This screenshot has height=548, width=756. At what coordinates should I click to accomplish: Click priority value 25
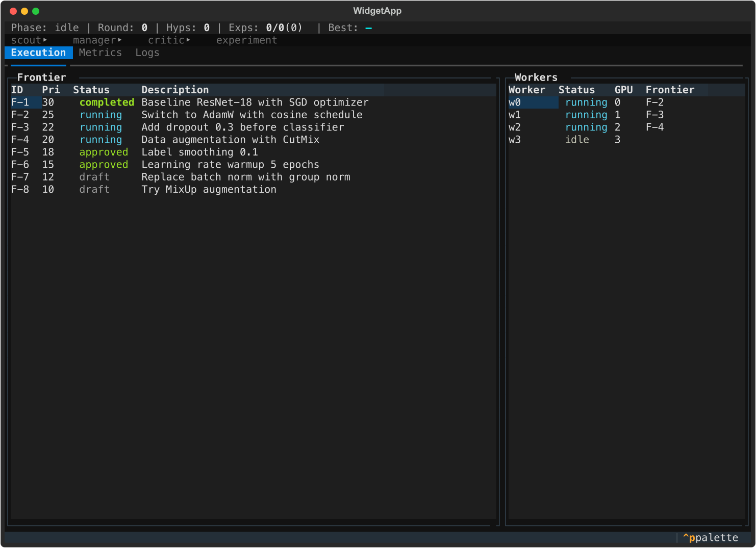48,115
